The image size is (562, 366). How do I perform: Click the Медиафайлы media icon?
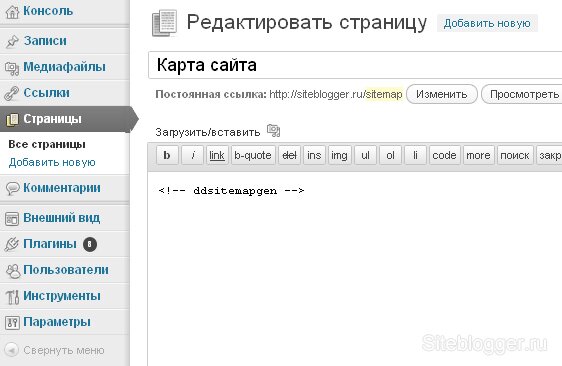(x=12, y=68)
